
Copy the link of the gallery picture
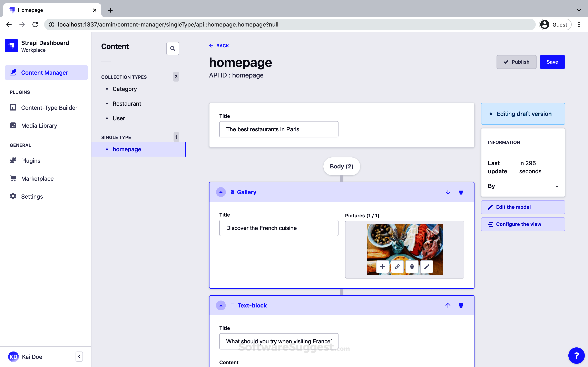pos(397,266)
